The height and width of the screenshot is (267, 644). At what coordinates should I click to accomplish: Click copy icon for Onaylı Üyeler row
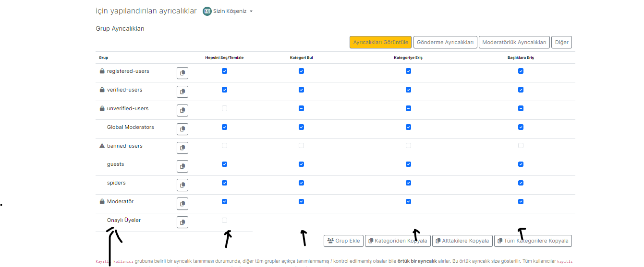click(182, 222)
